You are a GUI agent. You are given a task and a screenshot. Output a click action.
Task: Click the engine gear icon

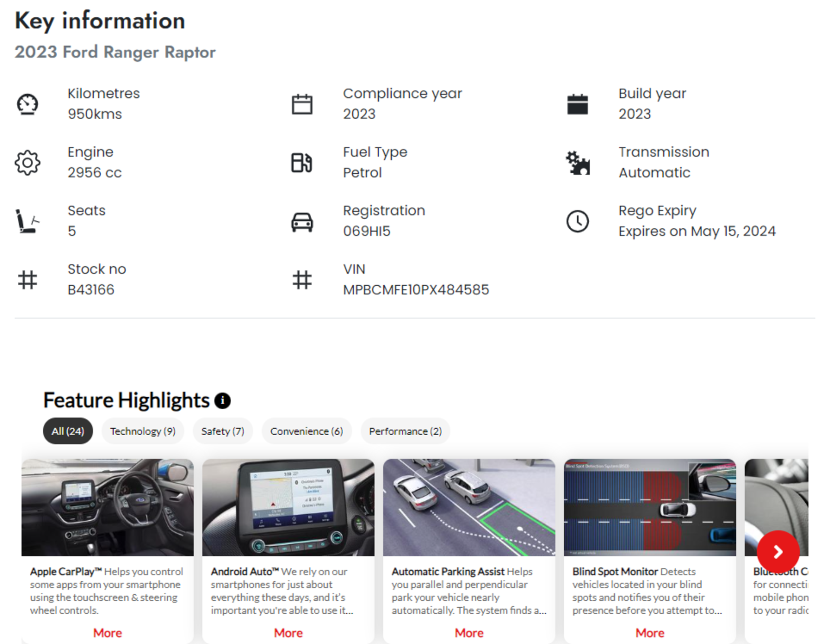(28, 163)
